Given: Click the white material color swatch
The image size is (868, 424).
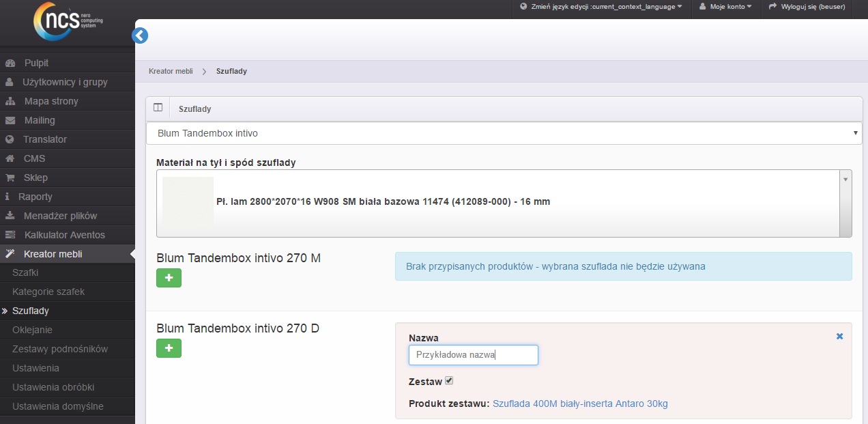Looking at the screenshot, I should [188, 201].
